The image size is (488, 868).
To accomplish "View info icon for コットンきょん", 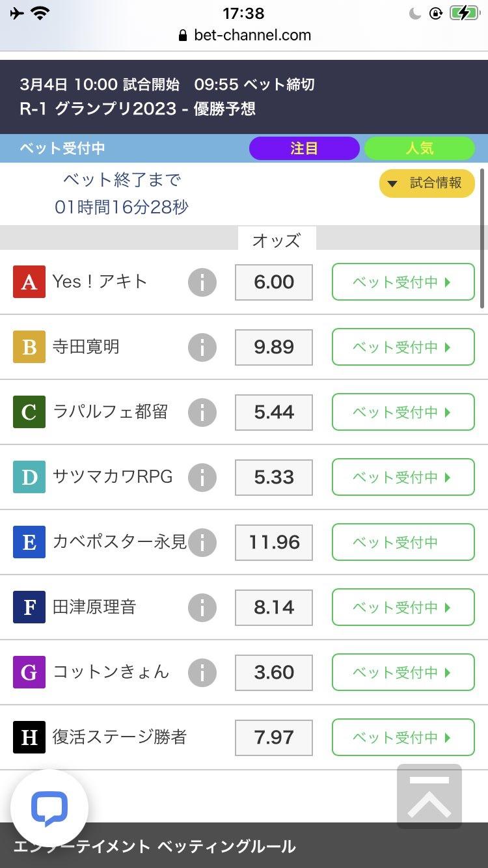I will [202, 673].
